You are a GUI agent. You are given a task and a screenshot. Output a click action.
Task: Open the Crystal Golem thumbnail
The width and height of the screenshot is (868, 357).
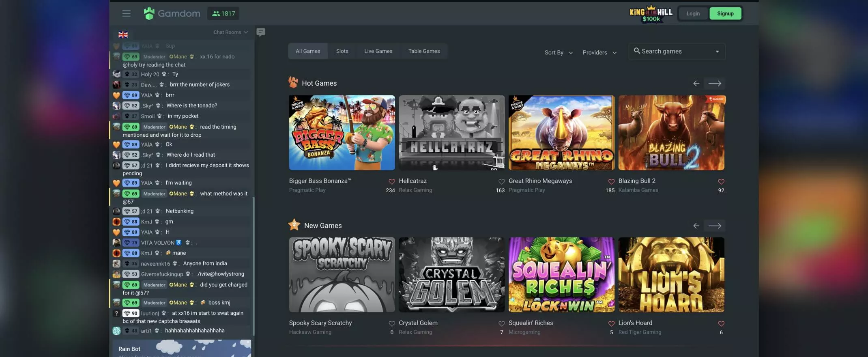pyautogui.click(x=452, y=275)
